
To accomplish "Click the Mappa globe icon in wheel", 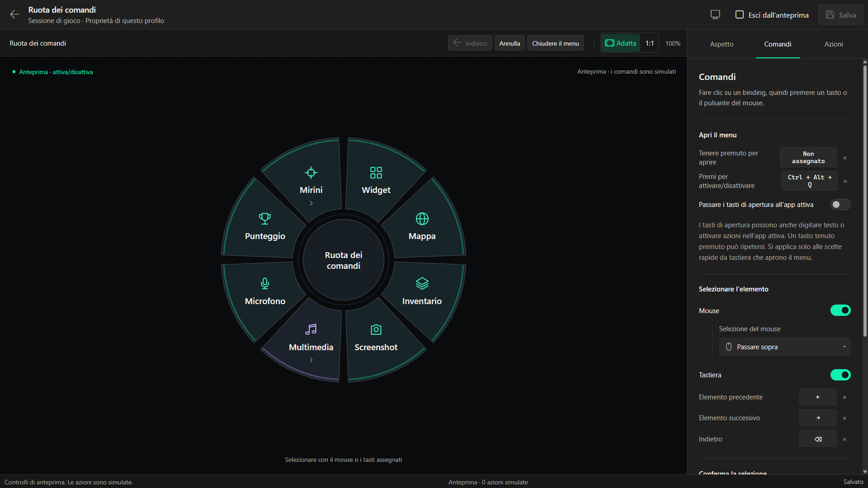I will pyautogui.click(x=422, y=219).
